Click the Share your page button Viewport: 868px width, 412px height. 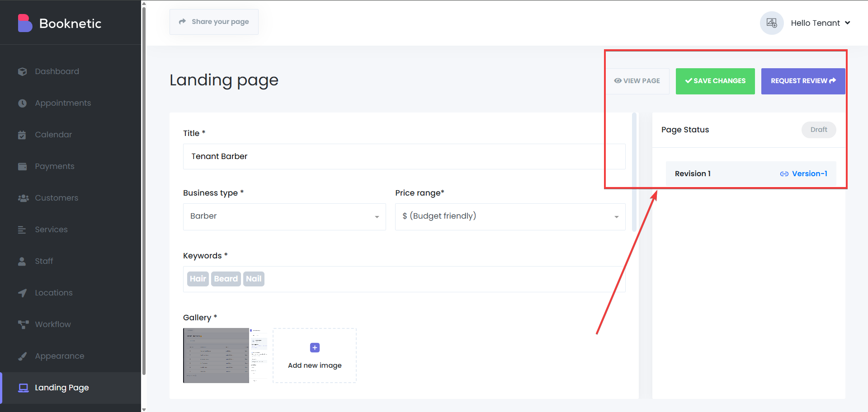[x=214, y=22]
